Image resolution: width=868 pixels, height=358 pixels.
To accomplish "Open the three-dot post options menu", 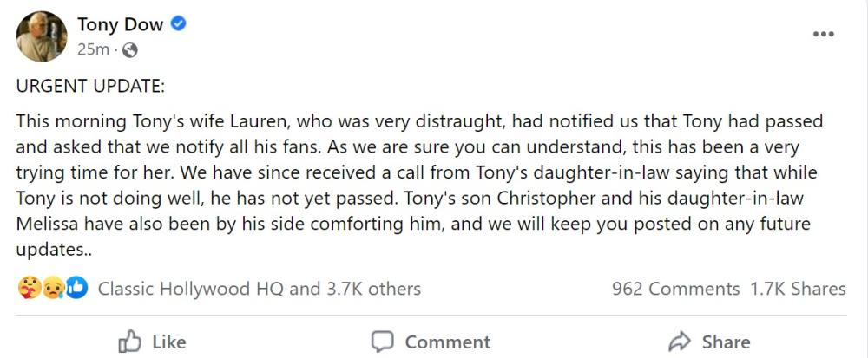I will tap(822, 34).
